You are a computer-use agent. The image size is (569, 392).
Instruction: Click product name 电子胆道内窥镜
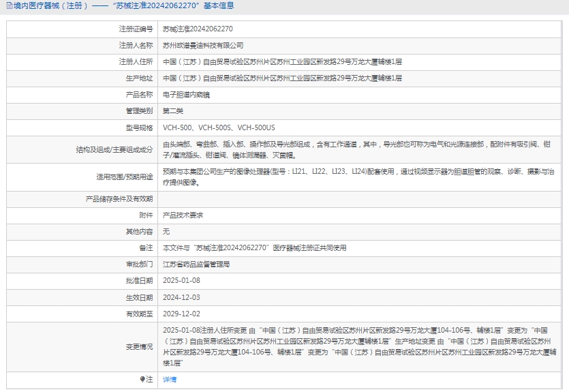pyautogui.click(x=186, y=95)
